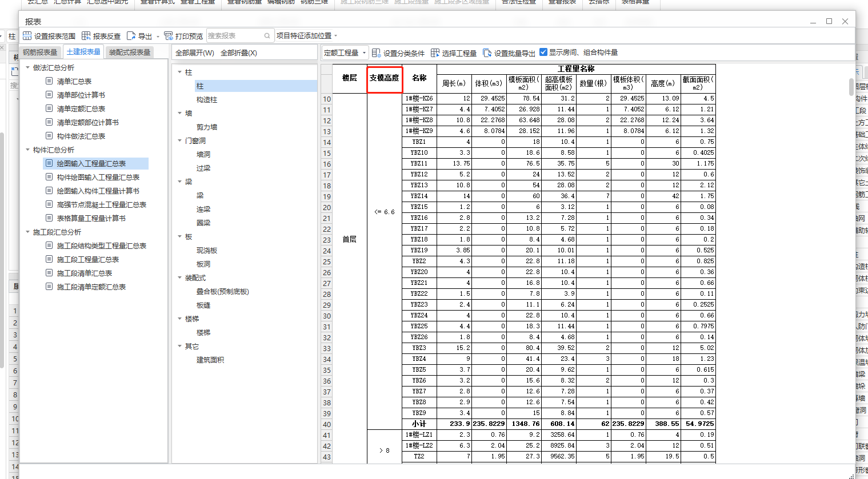Click the 导出 export icon
The height and width of the screenshot is (479, 868).
131,36
